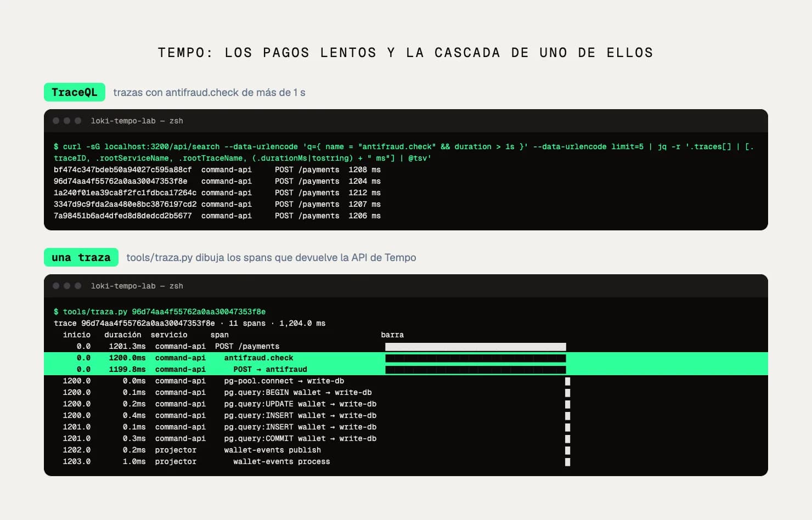Click the 'wallet-events publish' span
Viewport: 812px width, 520px height.
273,450
